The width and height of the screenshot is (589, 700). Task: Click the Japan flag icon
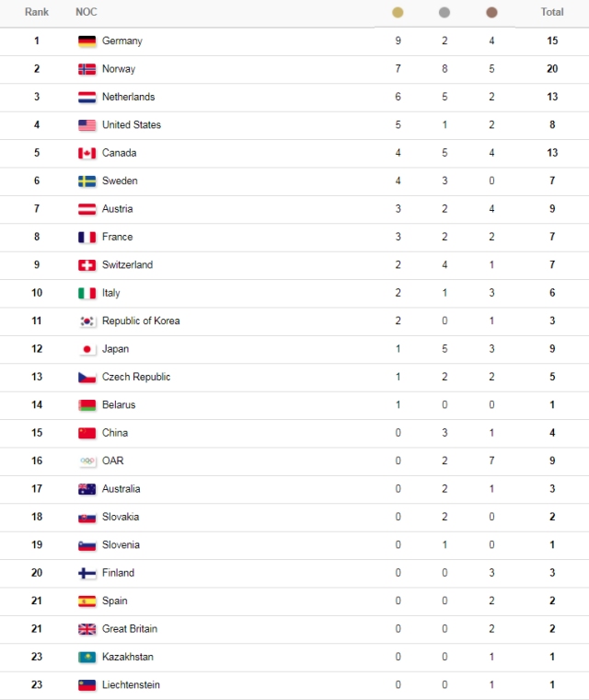(x=87, y=349)
